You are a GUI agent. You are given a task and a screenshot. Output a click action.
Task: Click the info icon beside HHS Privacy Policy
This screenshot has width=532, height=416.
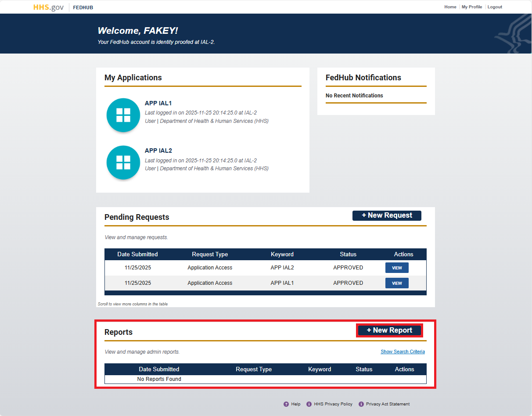pos(309,404)
